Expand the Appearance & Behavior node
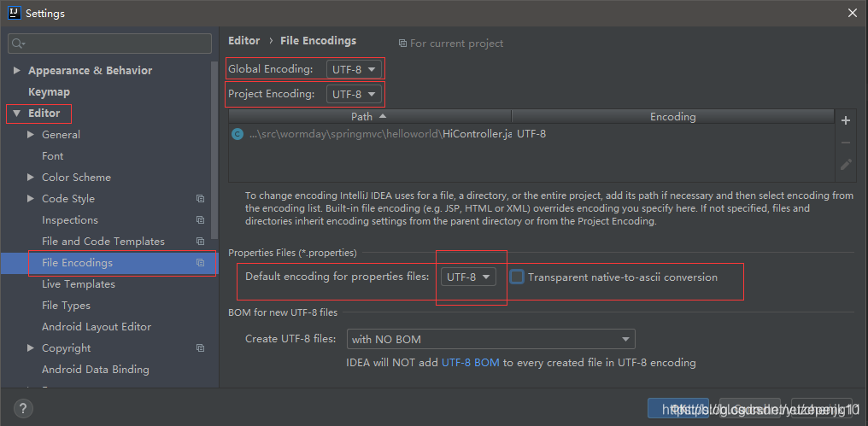868x426 pixels. click(16, 70)
